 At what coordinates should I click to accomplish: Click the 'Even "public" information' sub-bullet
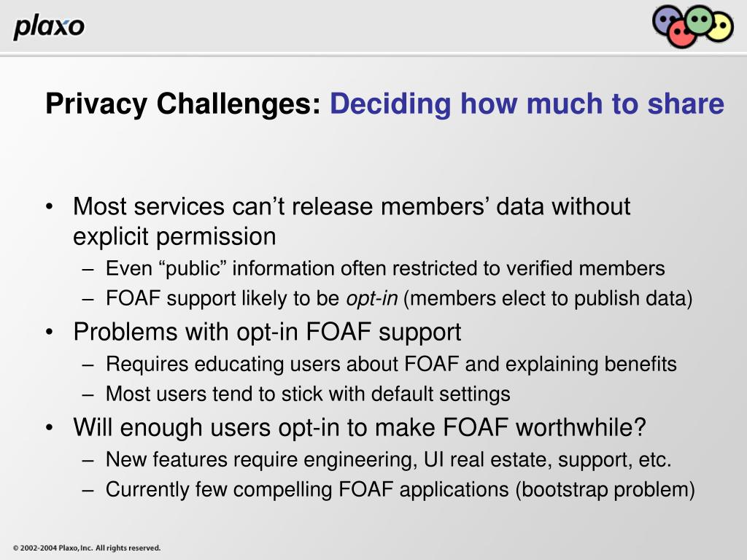385,268
